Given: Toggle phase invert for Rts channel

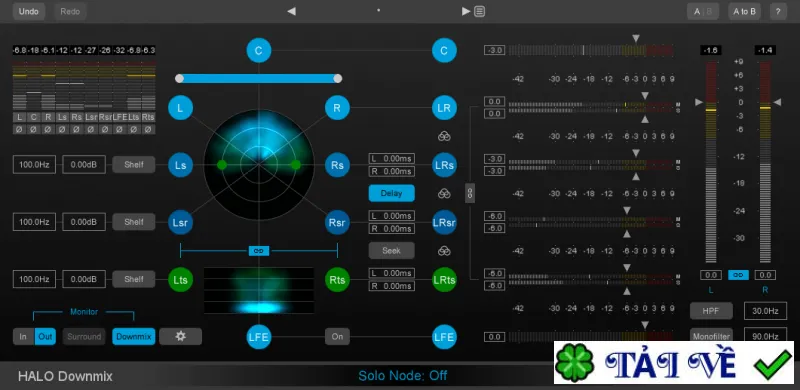Looking at the screenshot, I should pos(148,130).
